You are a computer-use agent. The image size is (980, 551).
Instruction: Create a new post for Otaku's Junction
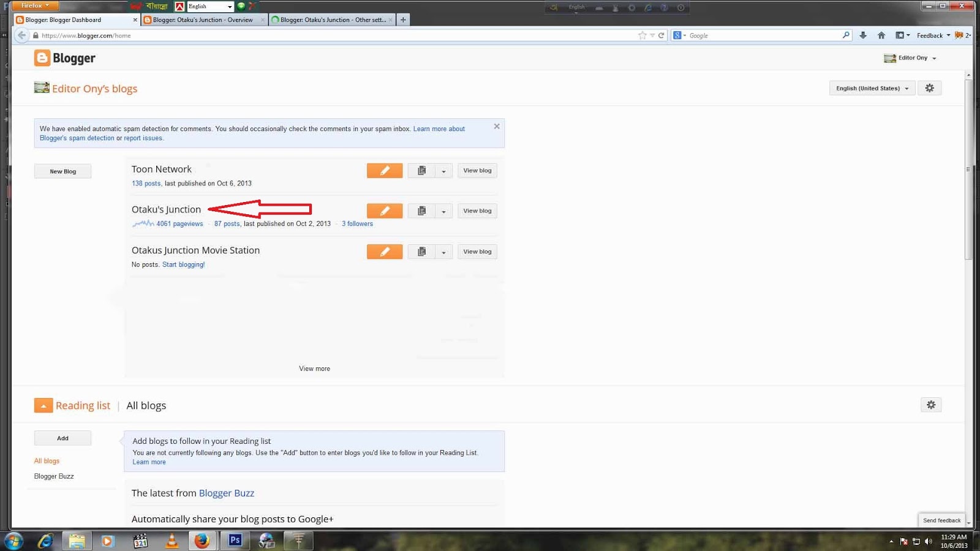[x=385, y=211]
